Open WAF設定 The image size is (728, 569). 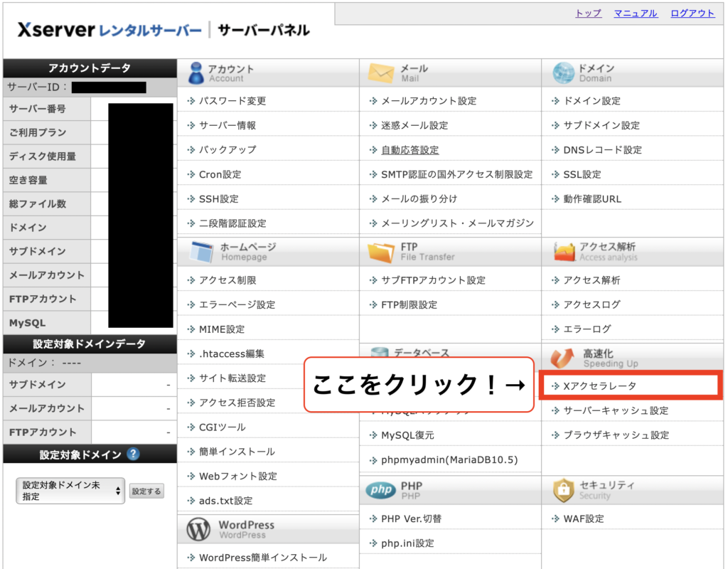click(x=584, y=519)
